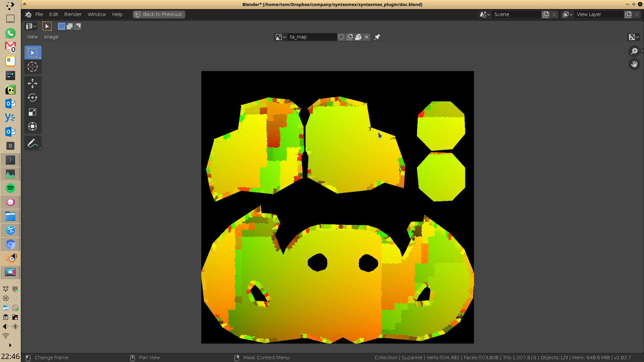Add a new scene icon
The width and height of the screenshot is (644, 362).
546,14
